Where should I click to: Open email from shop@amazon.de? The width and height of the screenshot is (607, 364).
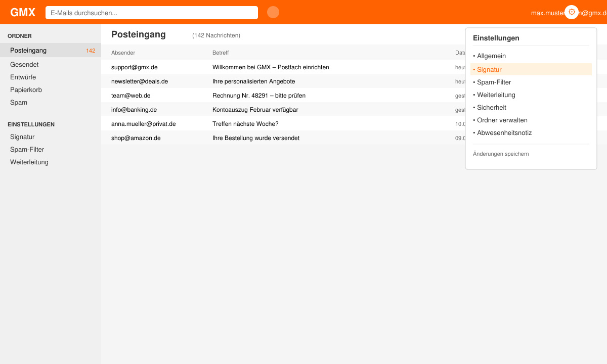point(136,138)
